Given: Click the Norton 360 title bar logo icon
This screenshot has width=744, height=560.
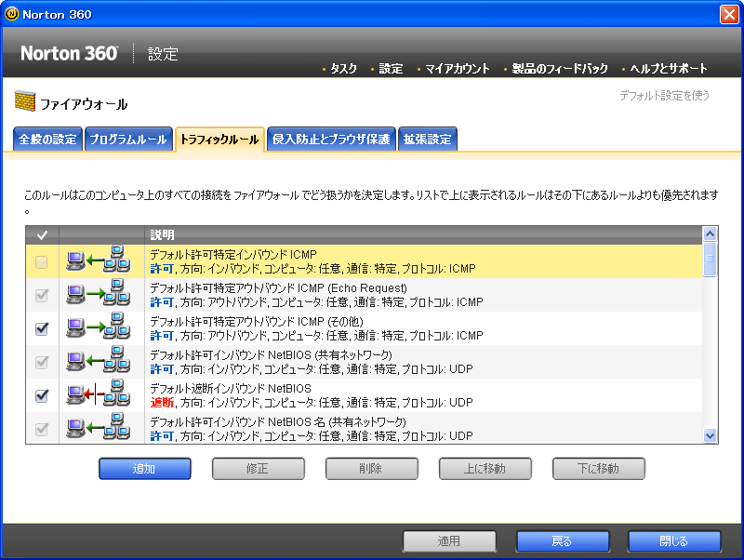Looking at the screenshot, I should 11,14.
